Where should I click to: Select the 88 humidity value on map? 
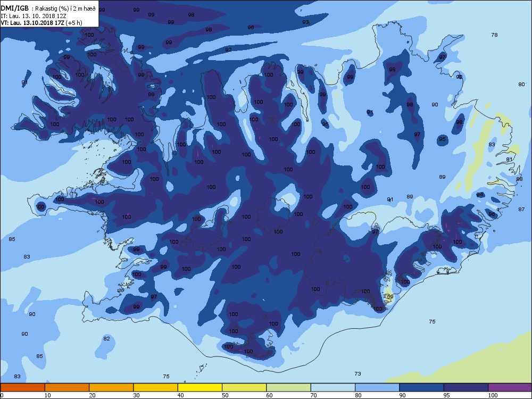[519, 179]
